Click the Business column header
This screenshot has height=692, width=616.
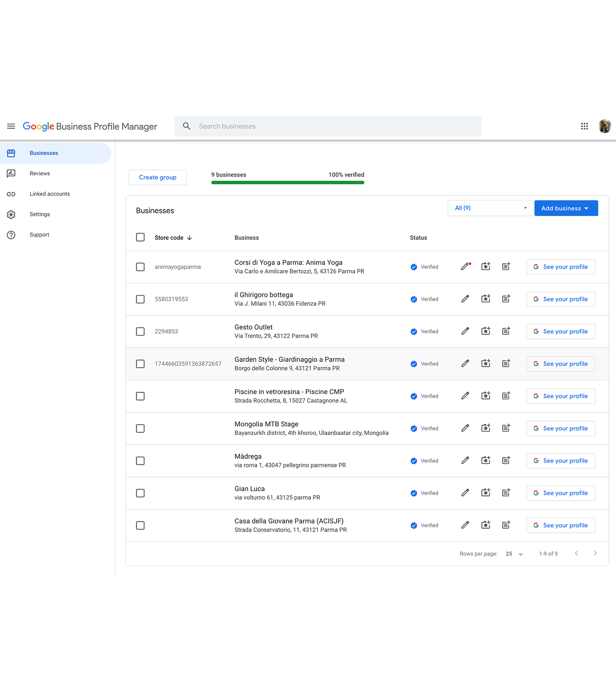[246, 238]
